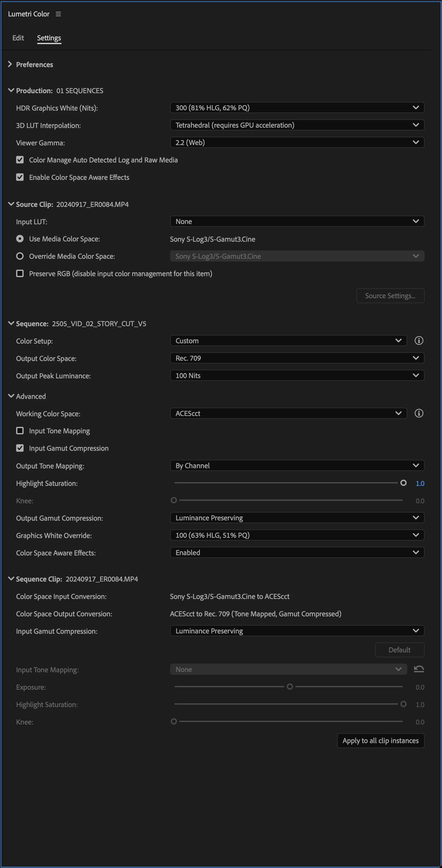
Task: Check the Preserve RGB checkbox
Action: pos(20,273)
